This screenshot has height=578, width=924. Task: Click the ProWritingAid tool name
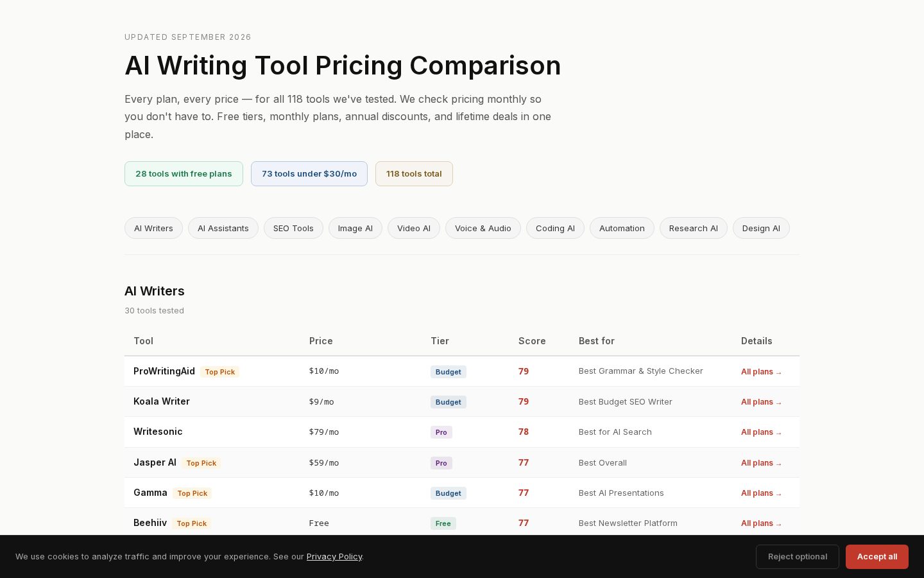164,371
